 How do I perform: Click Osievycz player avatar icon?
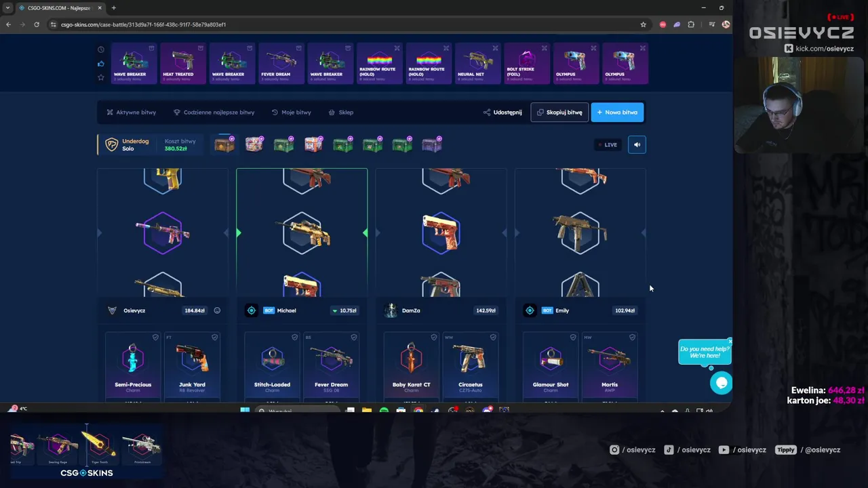pyautogui.click(x=112, y=310)
